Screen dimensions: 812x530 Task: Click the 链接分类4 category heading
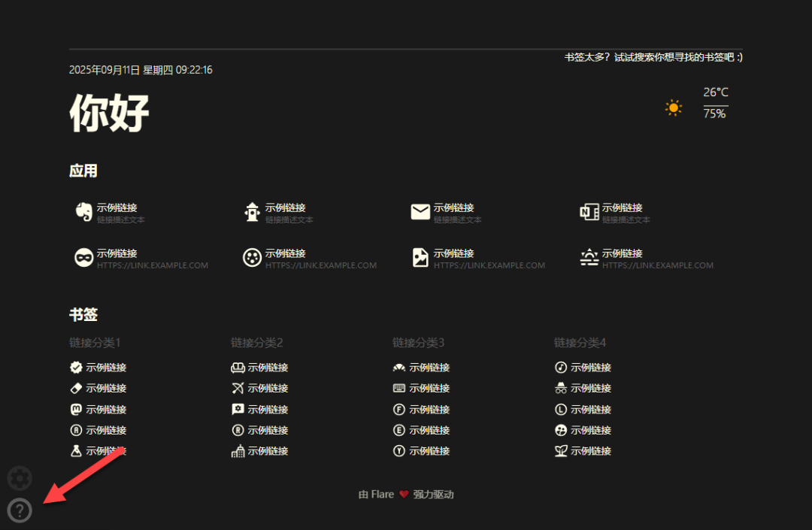point(580,343)
